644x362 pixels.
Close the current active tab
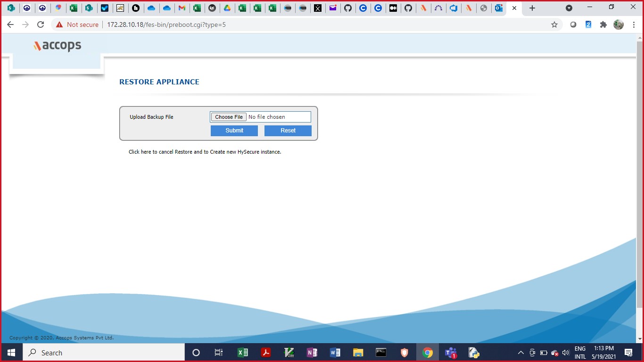click(514, 8)
